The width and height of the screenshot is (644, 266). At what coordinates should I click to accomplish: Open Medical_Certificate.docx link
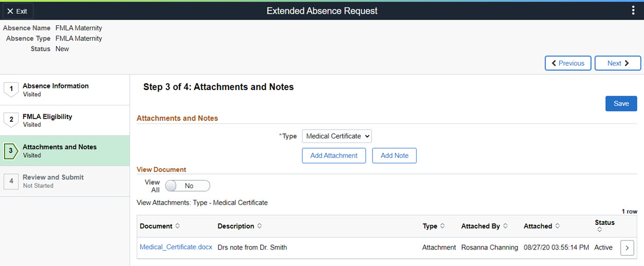tap(176, 247)
